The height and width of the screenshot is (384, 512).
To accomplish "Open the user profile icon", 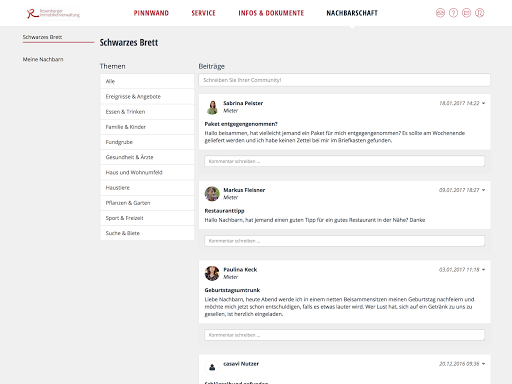I will click(x=479, y=13).
